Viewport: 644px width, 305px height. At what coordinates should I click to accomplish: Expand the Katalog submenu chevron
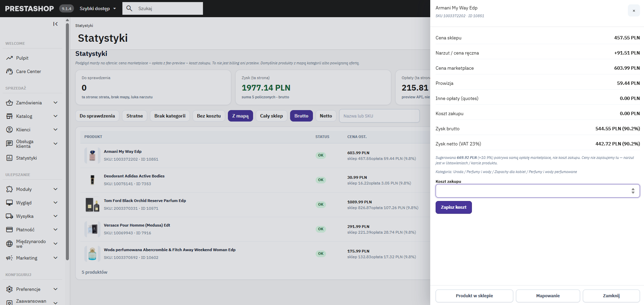[55, 116]
